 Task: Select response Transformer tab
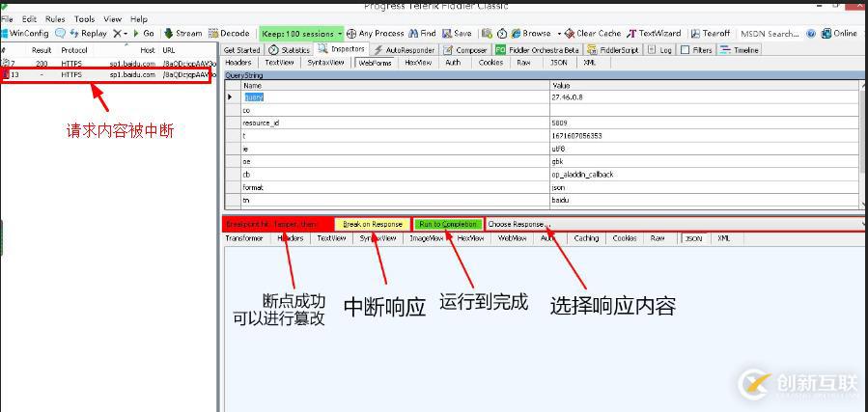[x=244, y=238]
